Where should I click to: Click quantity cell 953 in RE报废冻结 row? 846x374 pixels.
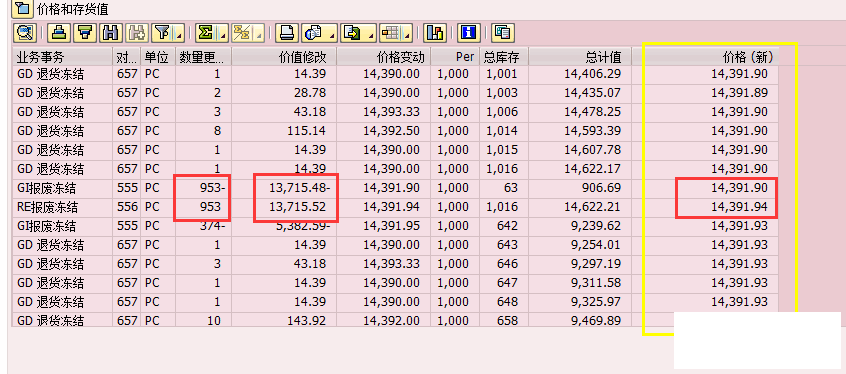pos(203,207)
